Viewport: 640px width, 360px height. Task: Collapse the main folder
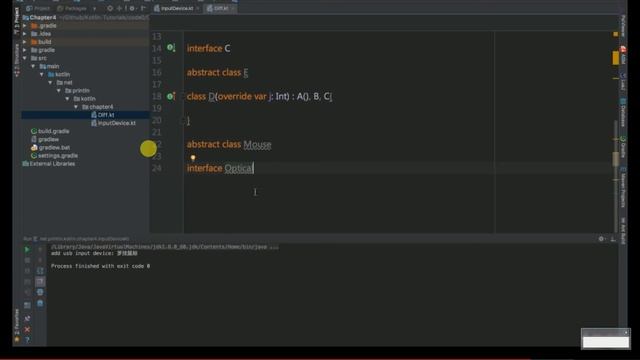click(x=33, y=66)
